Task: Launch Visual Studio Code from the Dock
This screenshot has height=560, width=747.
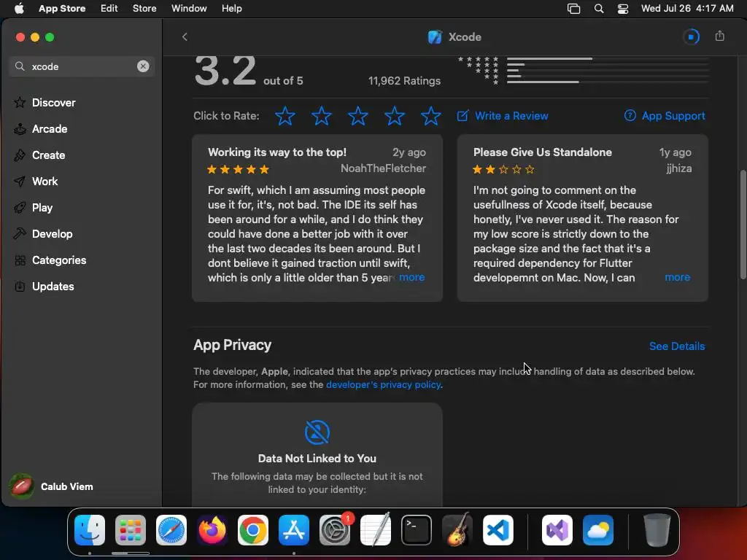Action: 498,530
